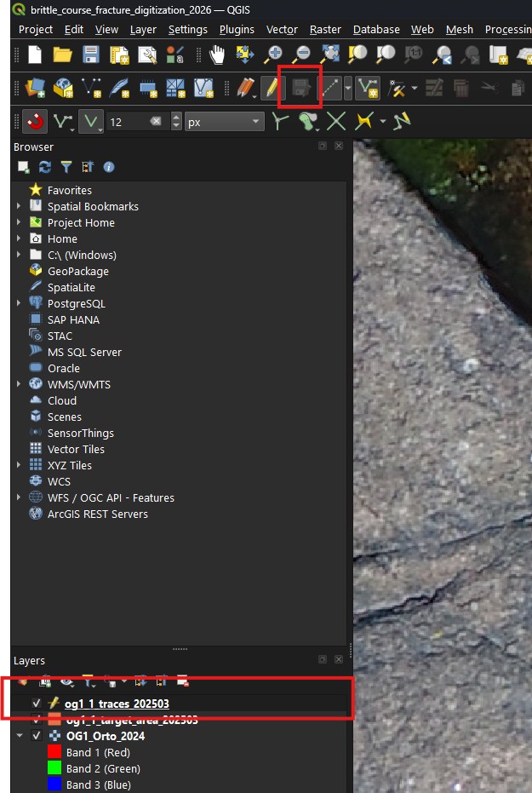Select GeoPackage in Browser tree
The width and height of the screenshot is (532, 793).
(x=77, y=271)
